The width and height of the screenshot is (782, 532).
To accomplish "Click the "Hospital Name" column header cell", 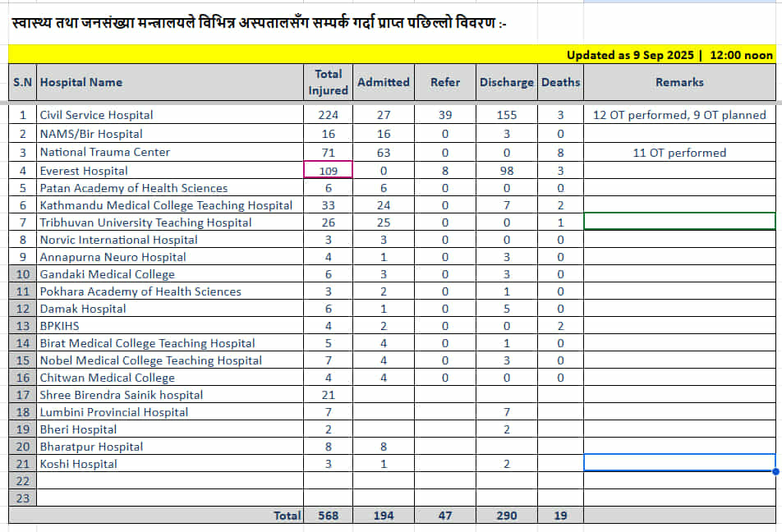I will click(169, 82).
